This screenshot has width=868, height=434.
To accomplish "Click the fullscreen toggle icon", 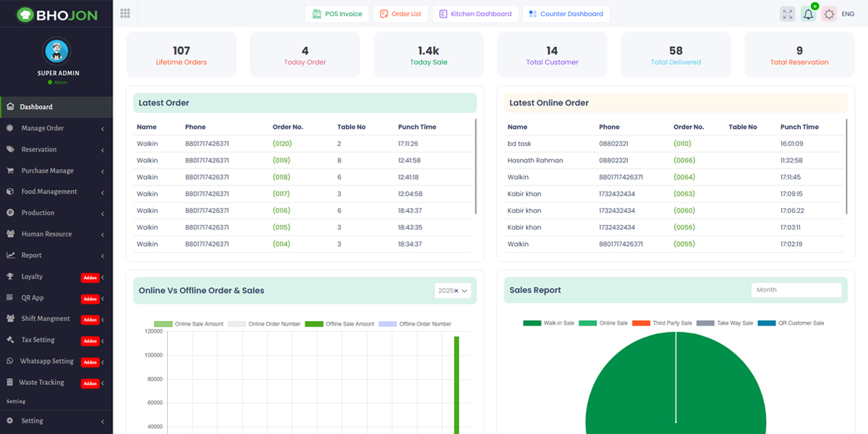I will tap(787, 13).
